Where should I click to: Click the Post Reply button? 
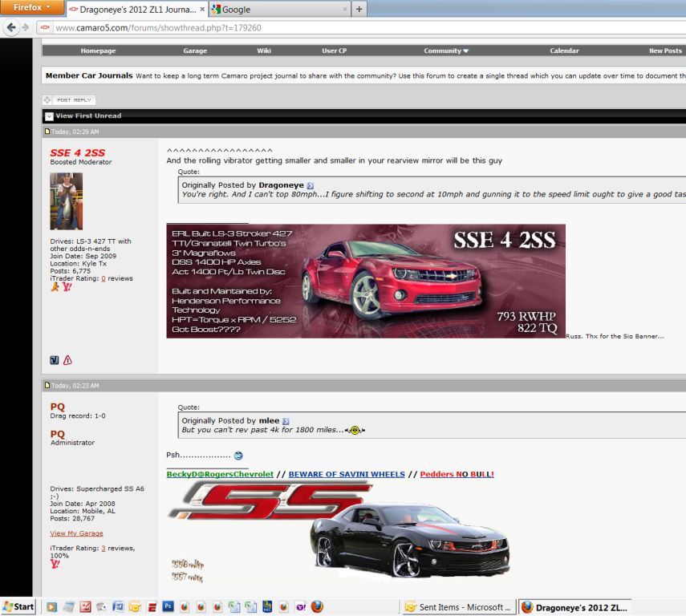pos(69,100)
